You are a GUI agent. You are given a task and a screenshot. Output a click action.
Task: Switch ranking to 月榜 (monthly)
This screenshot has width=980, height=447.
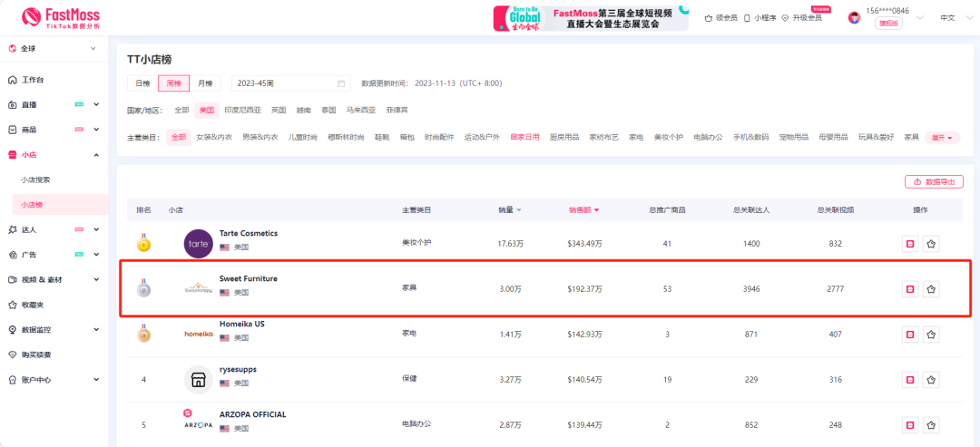[x=205, y=83]
